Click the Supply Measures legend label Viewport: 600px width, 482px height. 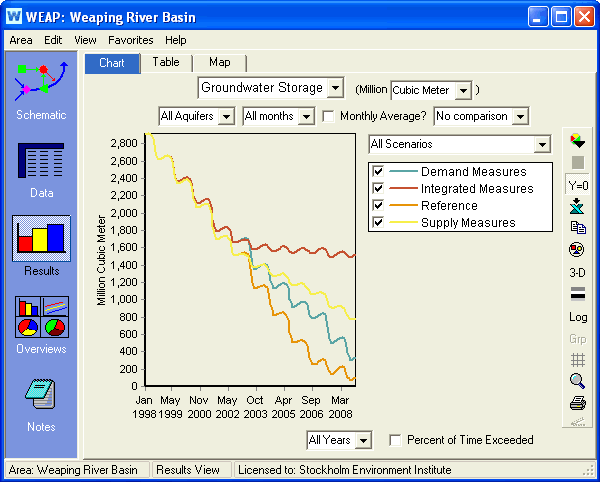click(x=468, y=223)
